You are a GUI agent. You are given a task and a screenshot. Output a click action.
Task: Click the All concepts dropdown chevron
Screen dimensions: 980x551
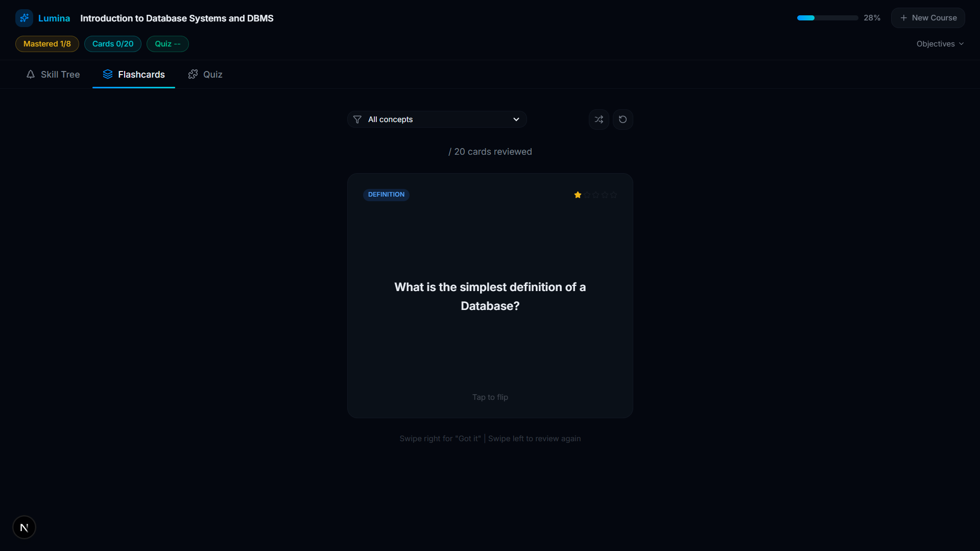(516, 119)
